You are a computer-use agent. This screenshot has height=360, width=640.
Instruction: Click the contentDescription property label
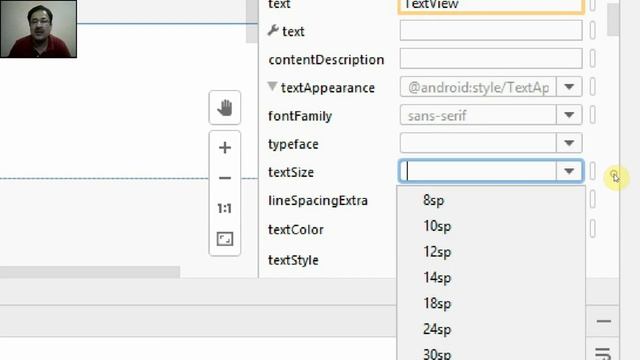[x=326, y=60]
